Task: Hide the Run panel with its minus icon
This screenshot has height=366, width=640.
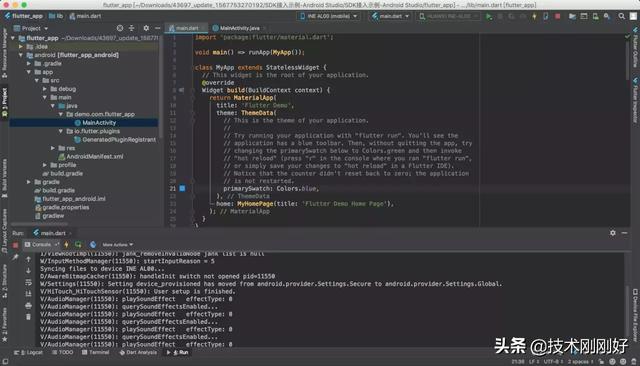Action: click(624, 233)
